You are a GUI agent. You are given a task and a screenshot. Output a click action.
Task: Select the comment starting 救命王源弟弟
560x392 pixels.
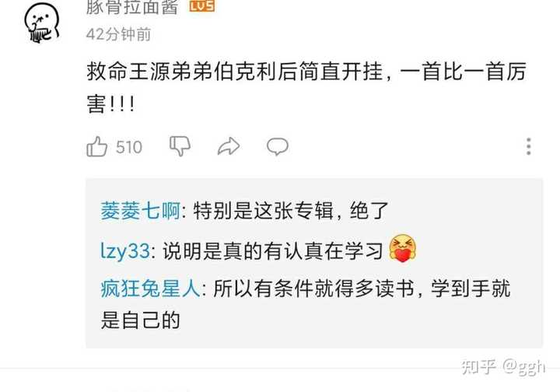click(306, 87)
